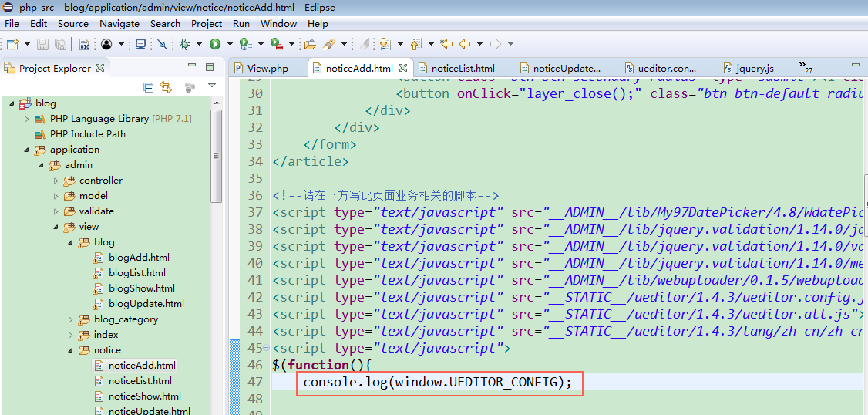Open the Help menu

click(x=318, y=24)
